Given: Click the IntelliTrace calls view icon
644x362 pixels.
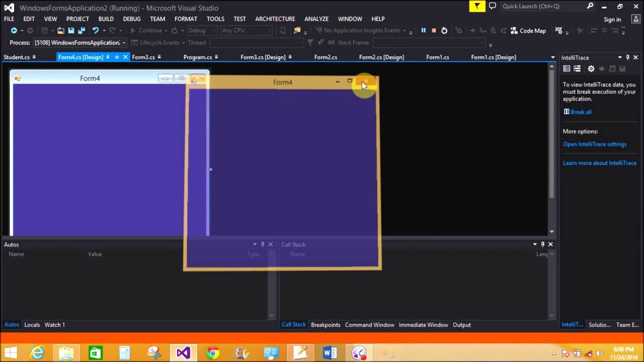Looking at the screenshot, I should coord(577,68).
